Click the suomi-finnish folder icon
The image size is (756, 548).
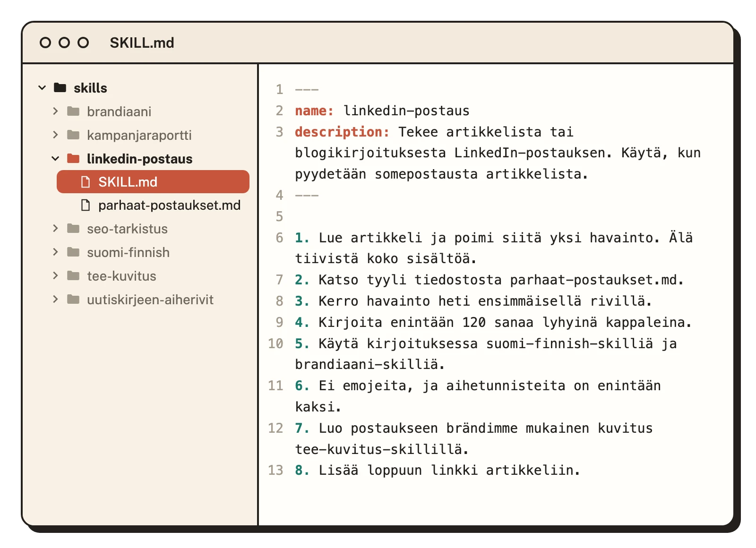[x=73, y=252]
